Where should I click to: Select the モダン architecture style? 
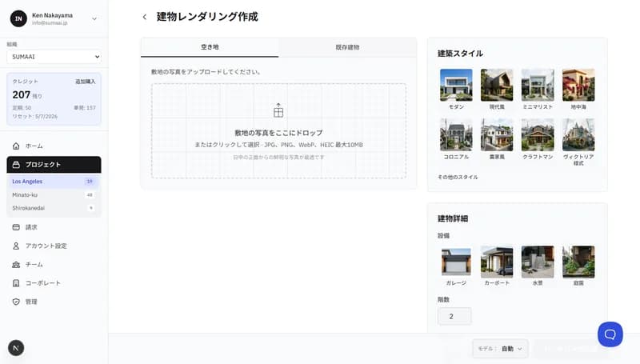tap(456, 90)
